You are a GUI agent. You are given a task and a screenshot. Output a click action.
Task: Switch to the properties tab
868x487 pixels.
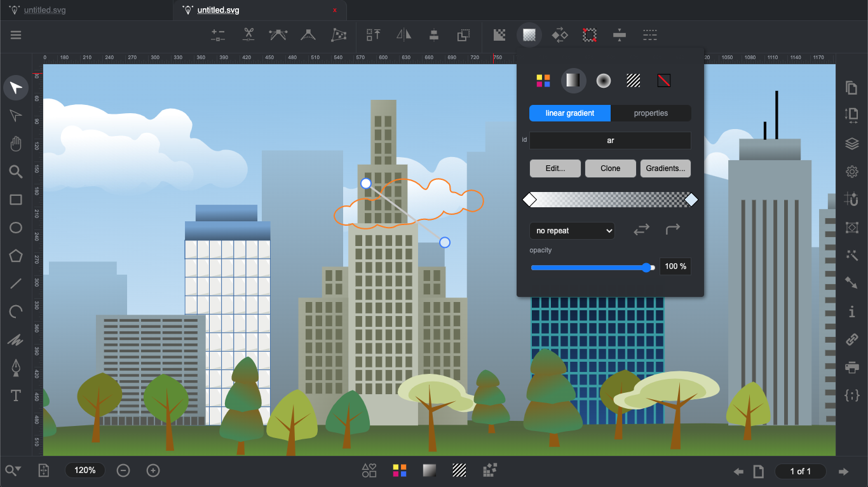click(x=651, y=113)
